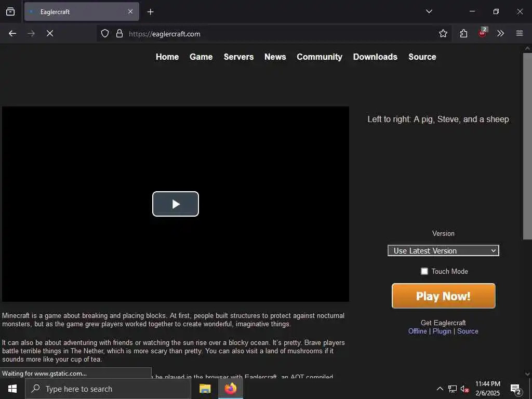Open the Source navigation item
This screenshot has height=399, width=532.
tap(422, 57)
